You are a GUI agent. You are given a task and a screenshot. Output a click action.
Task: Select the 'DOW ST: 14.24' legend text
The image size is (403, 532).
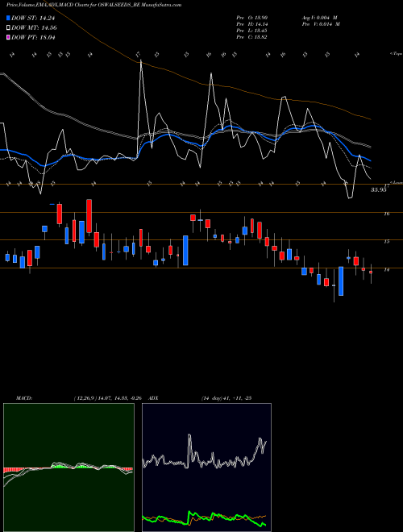(33, 19)
